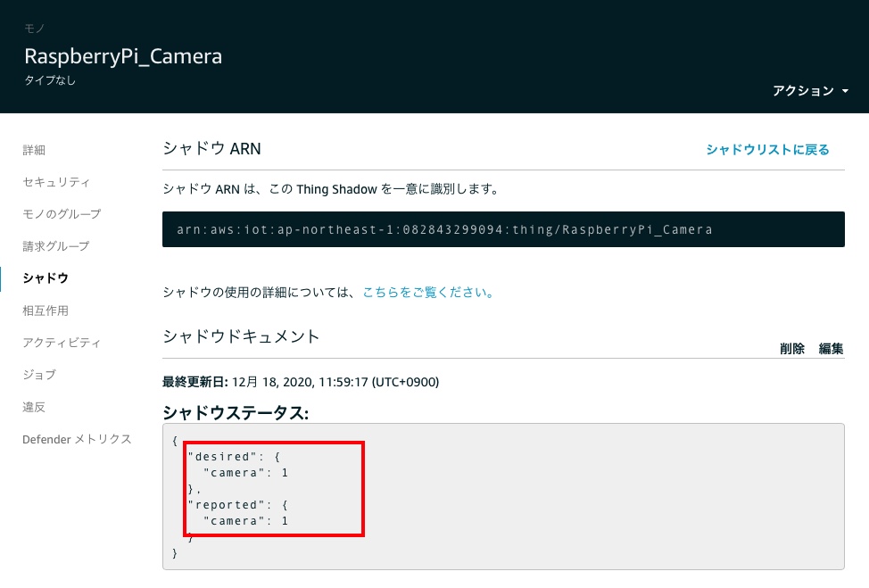Open the 相互作用 section
Screen dimensions: 869x588
46,311
